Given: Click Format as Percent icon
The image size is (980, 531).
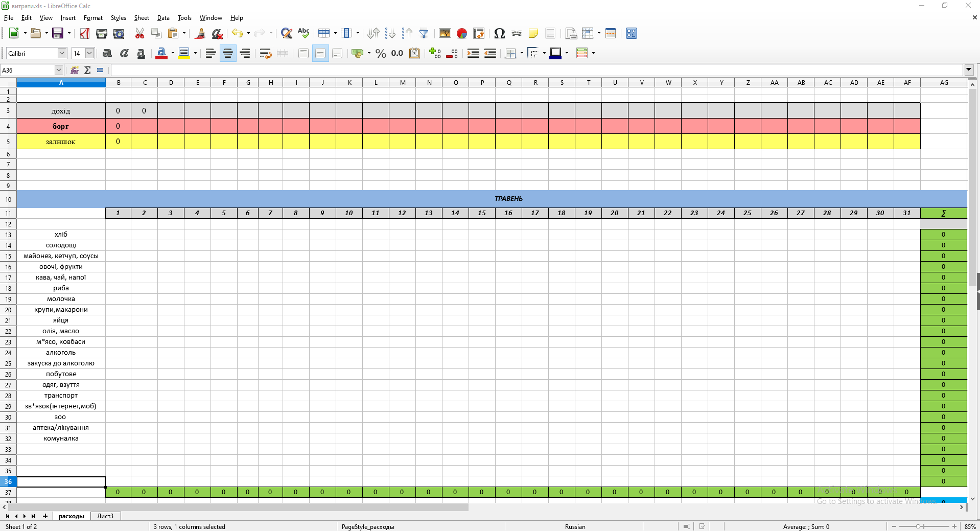Looking at the screenshot, I should tap(381, 53).
